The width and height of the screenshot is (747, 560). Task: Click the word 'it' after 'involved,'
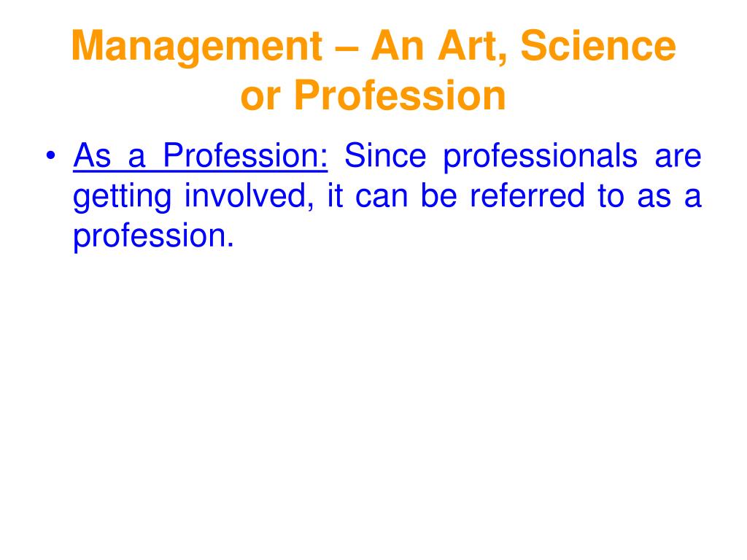pos(335,195)
